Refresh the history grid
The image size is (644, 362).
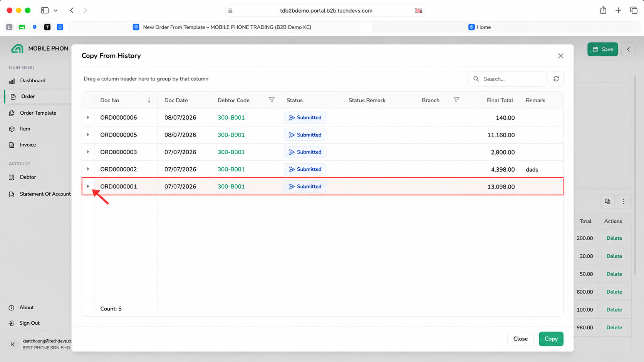(556, 79)
